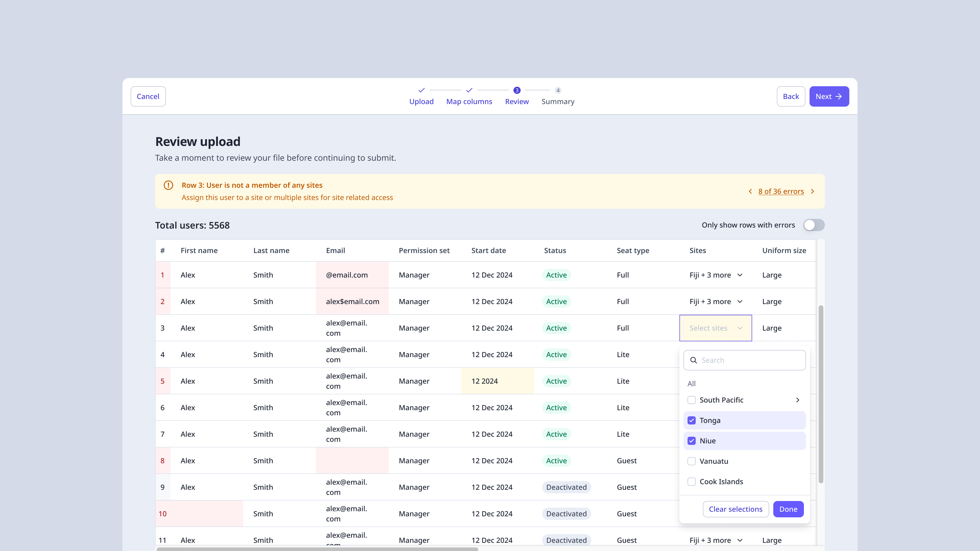
Task: Click the Start date column header
Action: [488, 251]
